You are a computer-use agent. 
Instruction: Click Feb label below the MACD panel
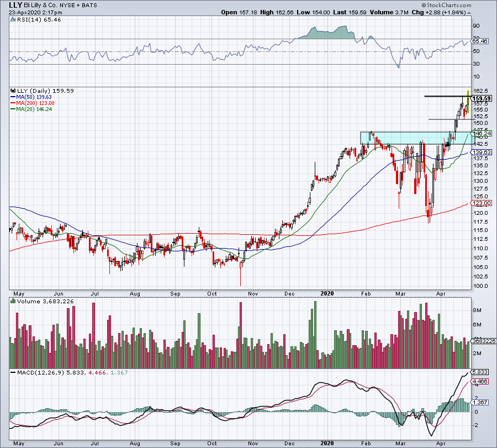[366, 443]
